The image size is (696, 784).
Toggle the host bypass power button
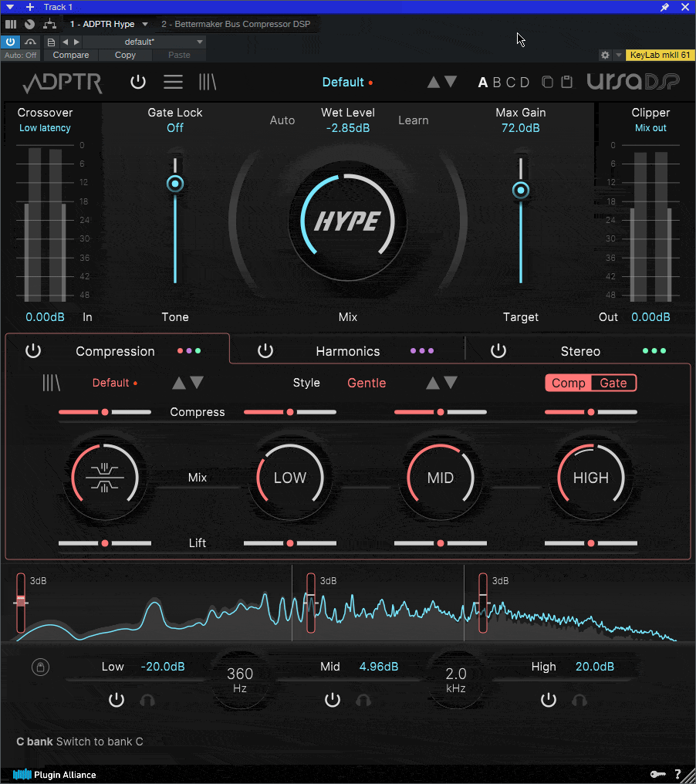click(x=10, y=42)
